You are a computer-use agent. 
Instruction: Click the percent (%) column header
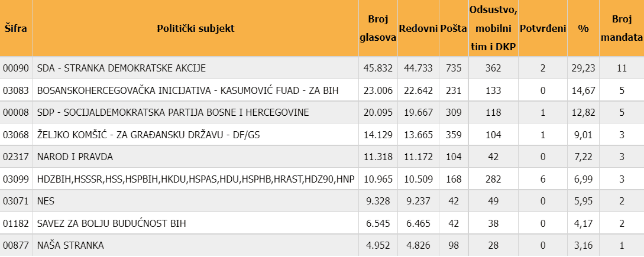click(x=583, y=28)
